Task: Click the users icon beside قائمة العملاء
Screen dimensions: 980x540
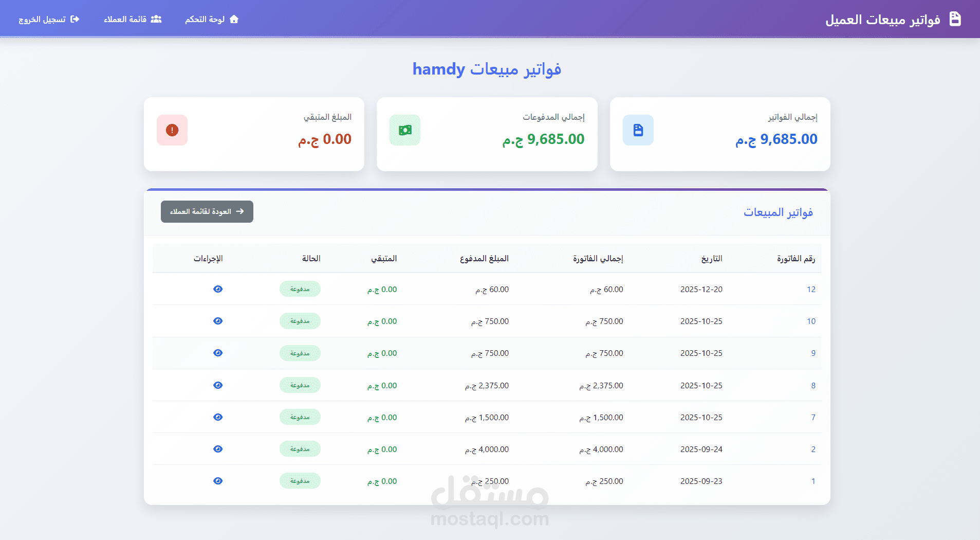Action: (156, 19)
